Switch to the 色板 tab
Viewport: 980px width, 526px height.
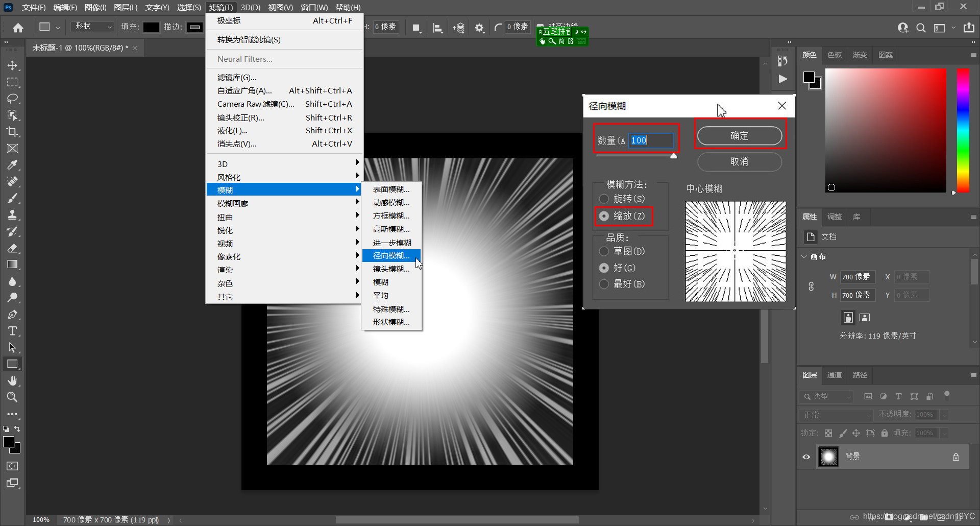coord(835,55)
